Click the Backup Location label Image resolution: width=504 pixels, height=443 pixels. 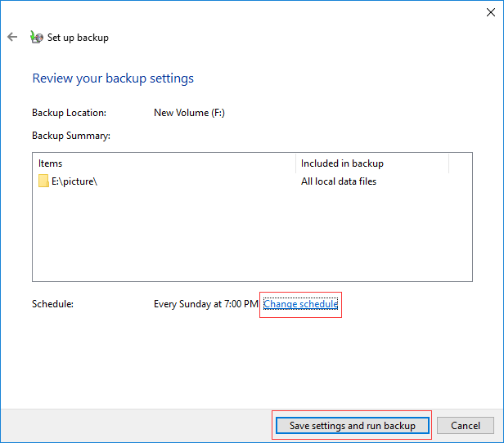click(x=70, y=113)
